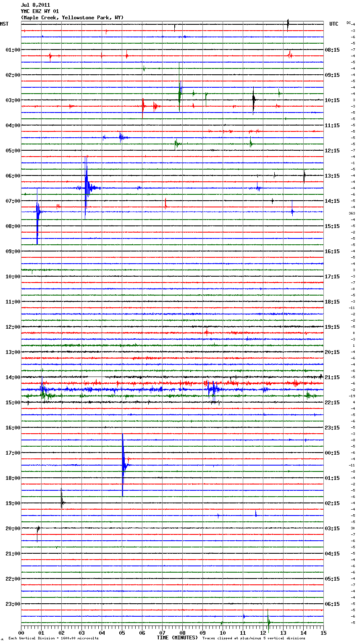Click the large blue spike after 17:00
Viewport: 357px width, 644px height.
(x=123, y=465)
